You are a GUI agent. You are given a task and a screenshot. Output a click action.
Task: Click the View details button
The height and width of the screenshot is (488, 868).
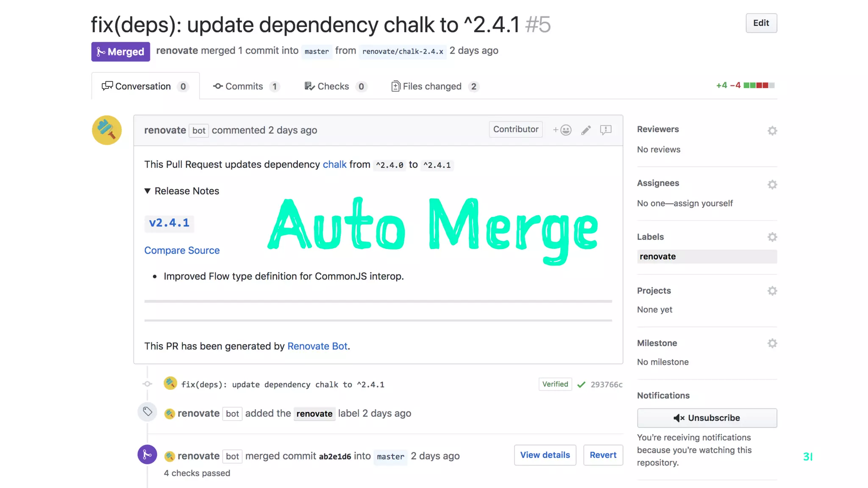tap(545, 455)
